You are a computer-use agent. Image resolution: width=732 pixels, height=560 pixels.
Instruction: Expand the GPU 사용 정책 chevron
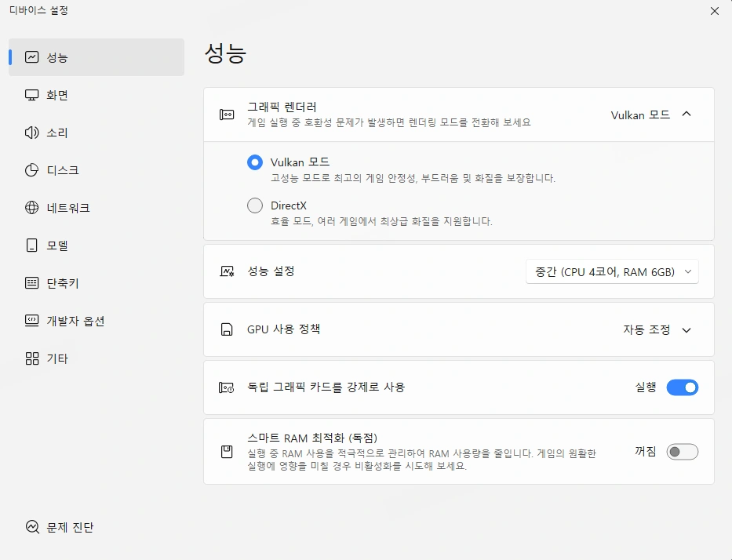pyautogui.click(x=686, y=330)
